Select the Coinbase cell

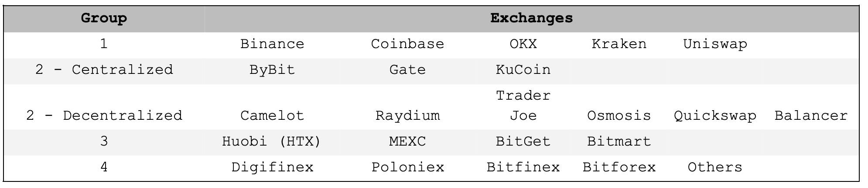pos(407,44)
